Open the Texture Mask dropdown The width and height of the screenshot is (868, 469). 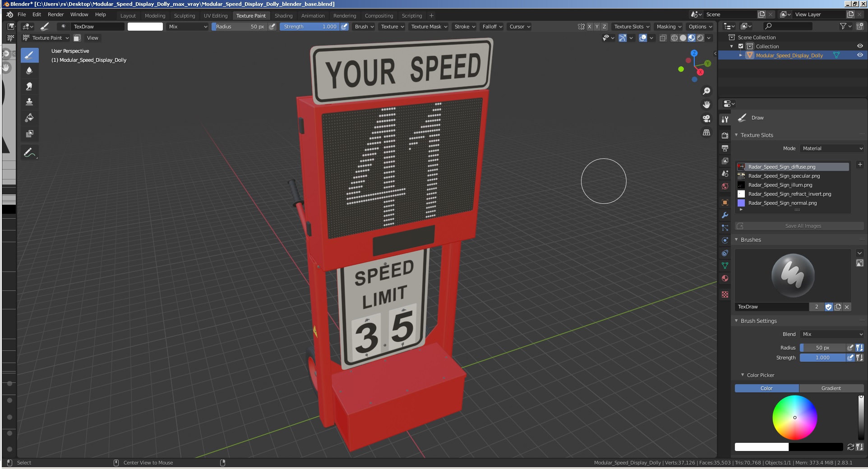click(429, 27)
